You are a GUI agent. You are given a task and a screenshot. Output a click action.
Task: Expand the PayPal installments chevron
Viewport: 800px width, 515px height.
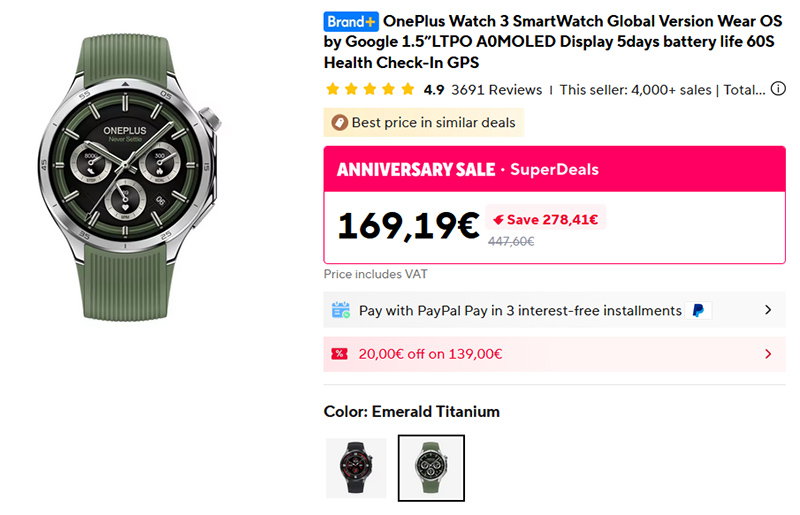tap(768, 310)
